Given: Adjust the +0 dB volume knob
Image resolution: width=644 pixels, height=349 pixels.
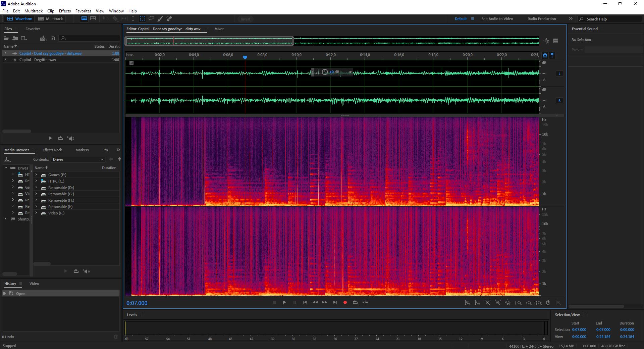Looking at the screenshot, I should pyautogui.click(x=325, y=72).
